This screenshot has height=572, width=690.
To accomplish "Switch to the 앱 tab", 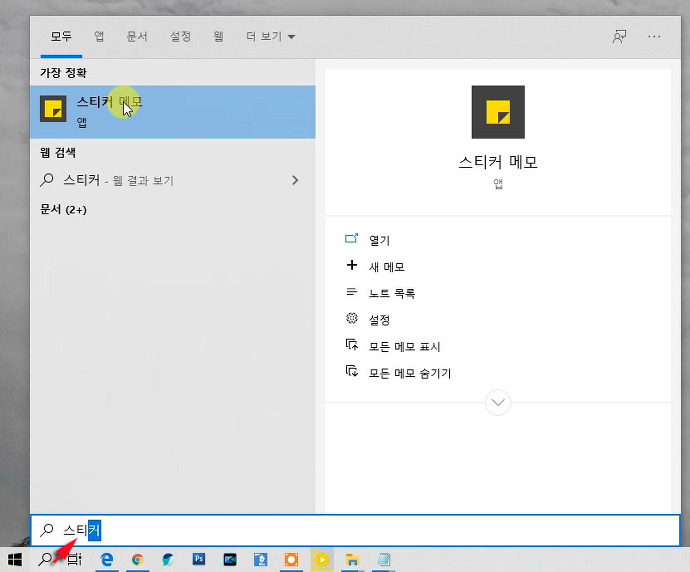I will [x=99, y=37].
